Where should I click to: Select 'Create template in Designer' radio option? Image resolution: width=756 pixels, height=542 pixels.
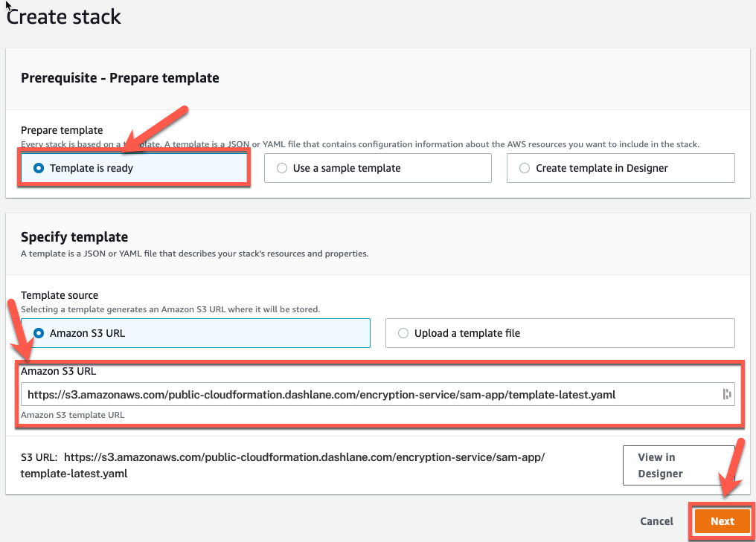(621, 168)
